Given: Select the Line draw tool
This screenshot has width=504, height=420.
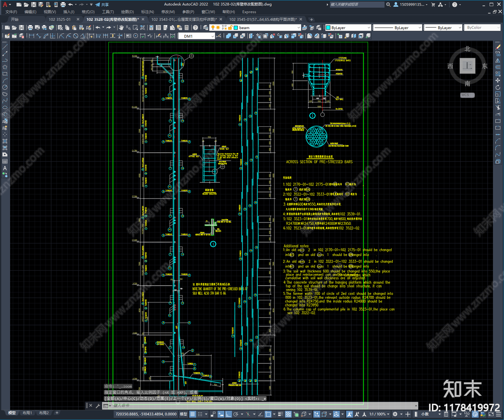Looking at the screenshot, I should [5, 47].
